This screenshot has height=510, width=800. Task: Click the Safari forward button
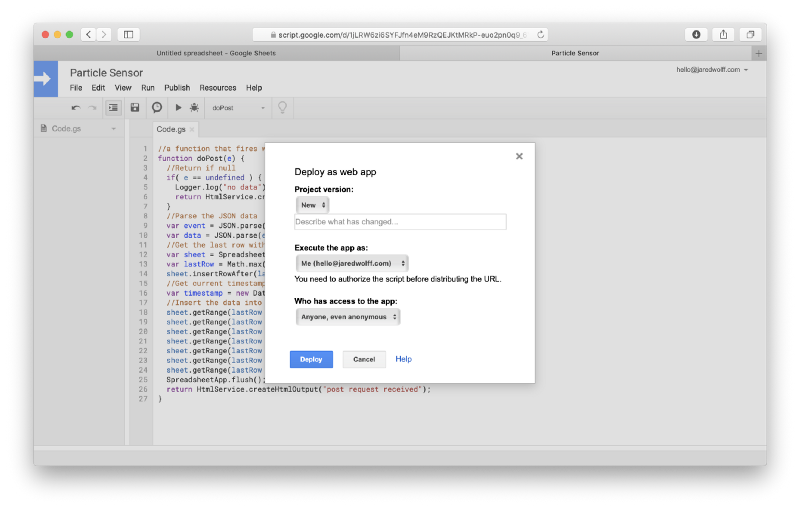pos(104,34)
